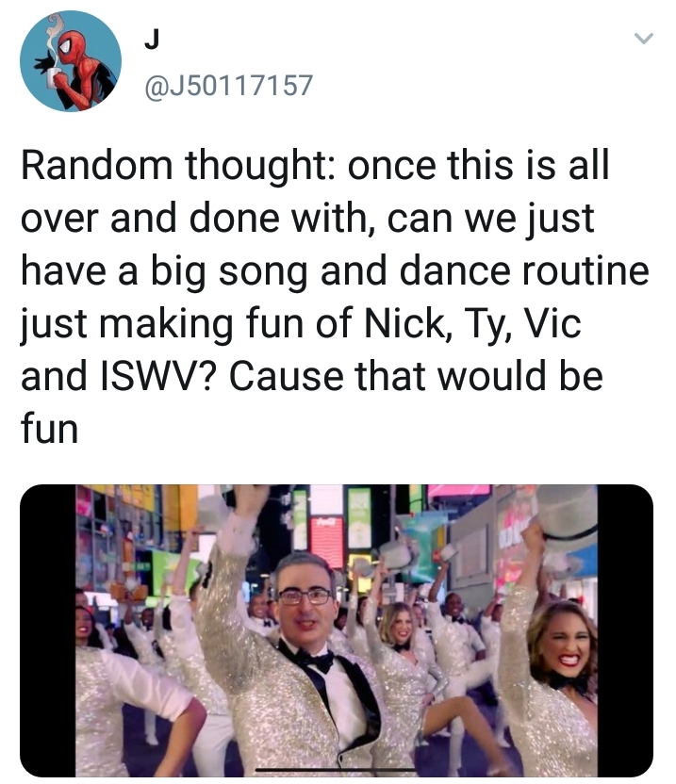This screenshot has width=676, height=784.
Task: Click the final word "fun" in tweet
Action: [50, 429]
